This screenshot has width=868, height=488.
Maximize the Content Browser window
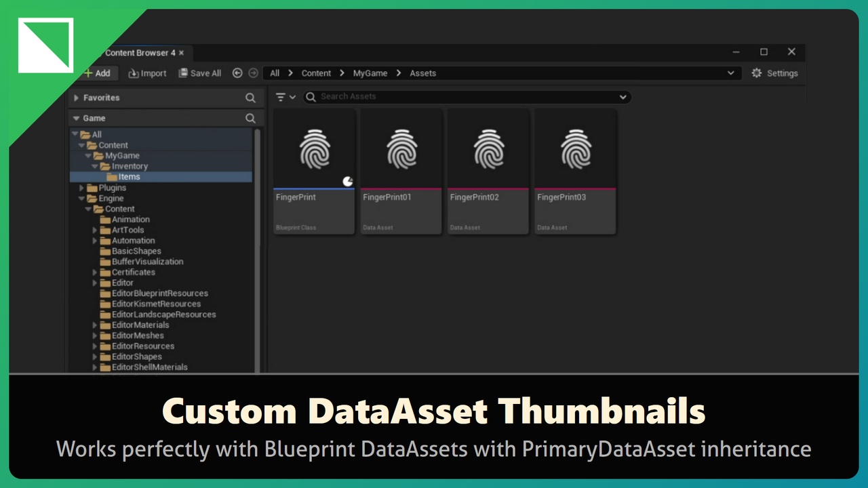(x=764, y=52)
